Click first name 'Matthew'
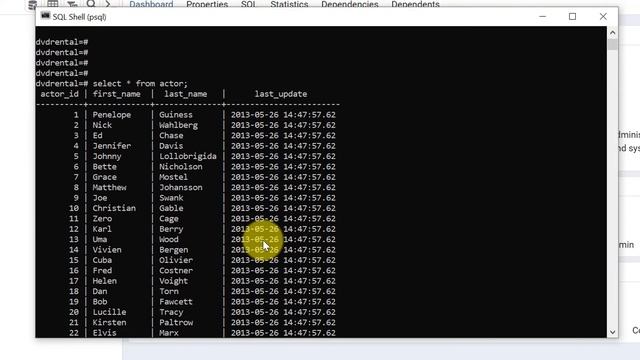Viewport: 640px width, 360px height. pyautogui.click(x=109, y=187)
